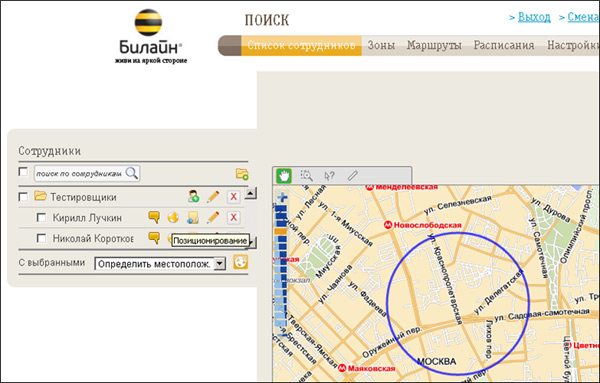The width and height of the screenshot is (600, 383).
Task: Choose the ruler measurement tool
Action: (x=352, y=176)
